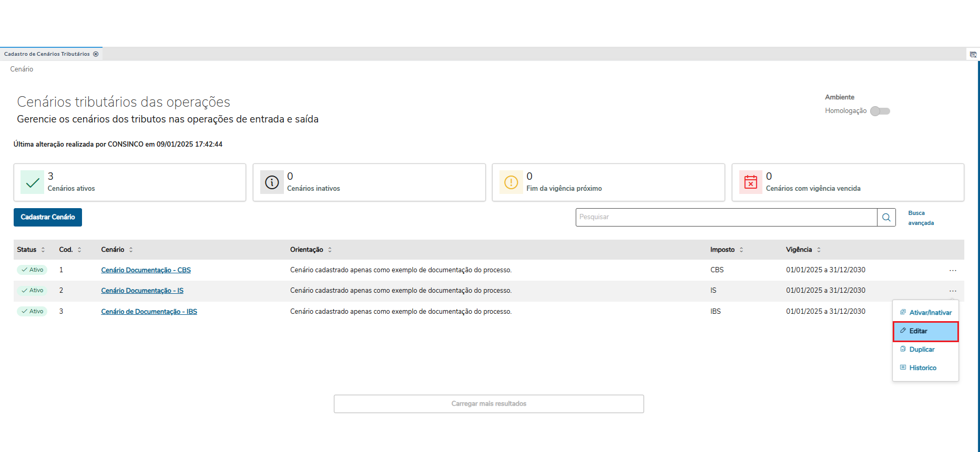
Task: Click the green checkmark Cenários ativos icon
Action: [33, 182]
